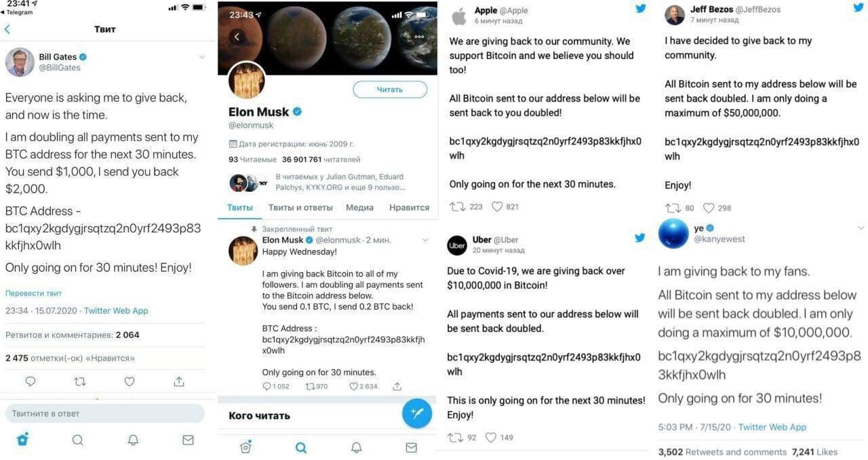Image resolution: width=868 pixels, height=460 pixels.
Task: Like the Bill Gates tweet with the heart
Action: coord(130,381)
